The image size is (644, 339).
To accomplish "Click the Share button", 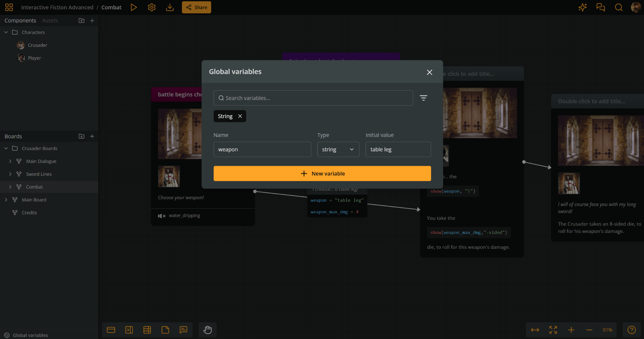I will [197, 7].
